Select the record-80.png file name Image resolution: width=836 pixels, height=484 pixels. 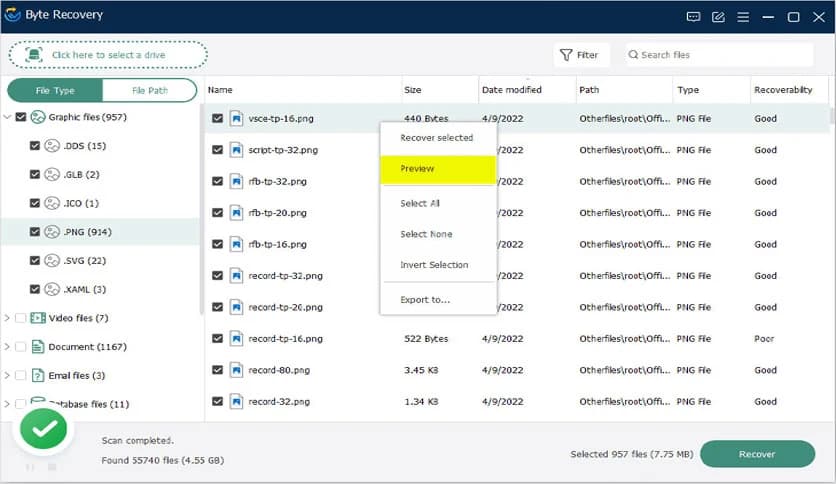[279, 370]
